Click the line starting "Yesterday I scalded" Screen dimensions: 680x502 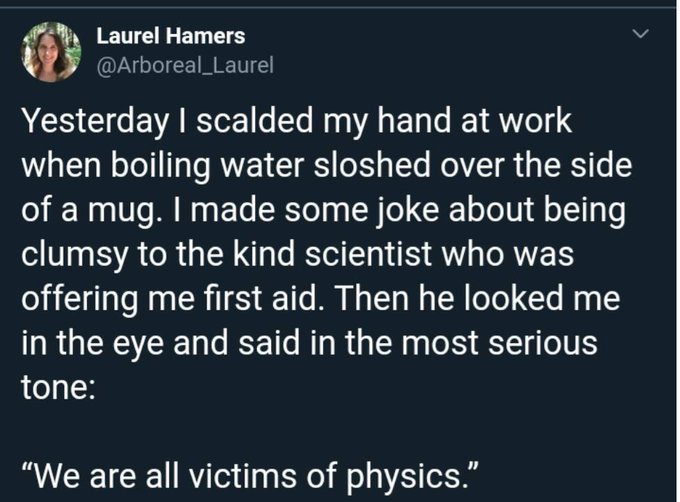point(297,121)
